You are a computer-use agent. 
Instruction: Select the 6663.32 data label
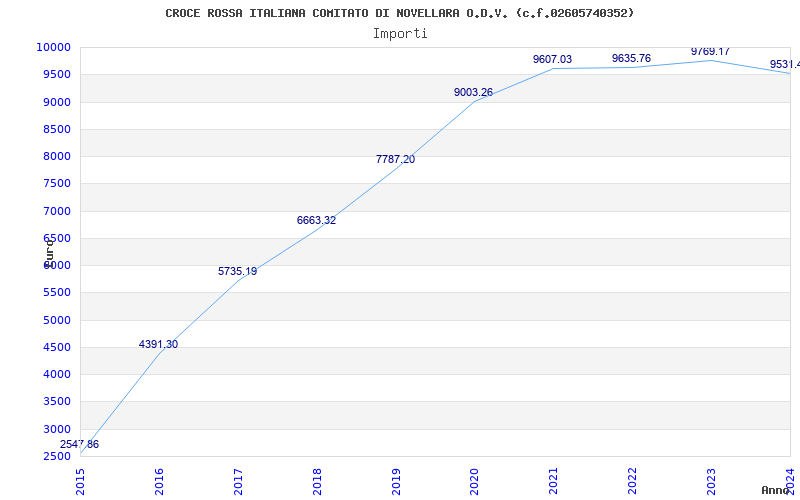pyautogui.click(x=316, y=220)
